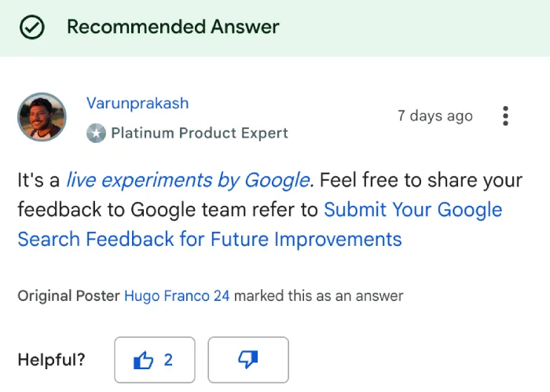Open Varunprakash's profile picture

click(42, 117)
